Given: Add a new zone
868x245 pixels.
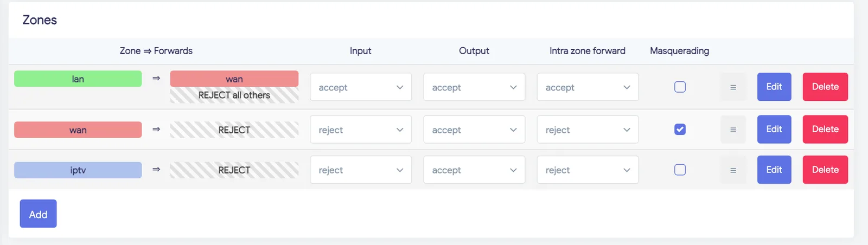Looking at the screenshot, I should [38, 214].
